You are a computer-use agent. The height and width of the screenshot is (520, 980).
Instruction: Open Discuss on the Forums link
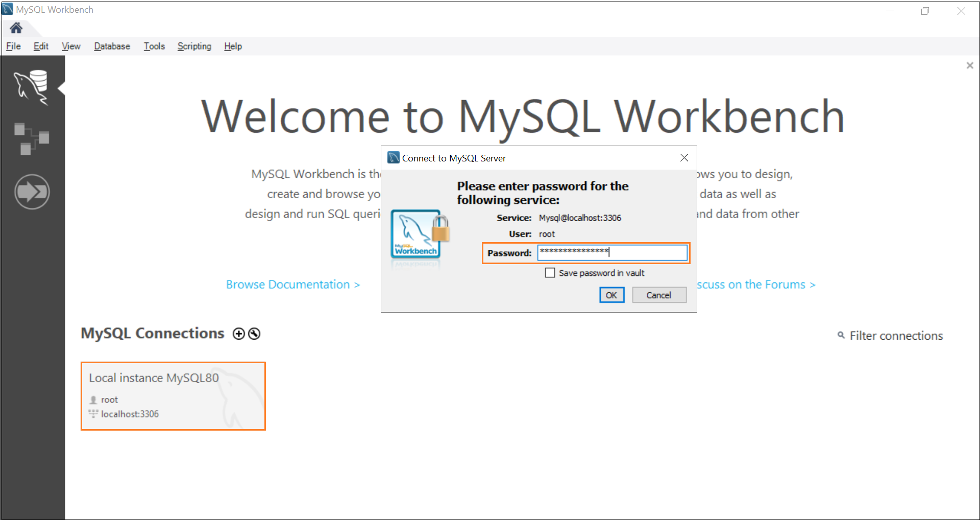(756, 285)
